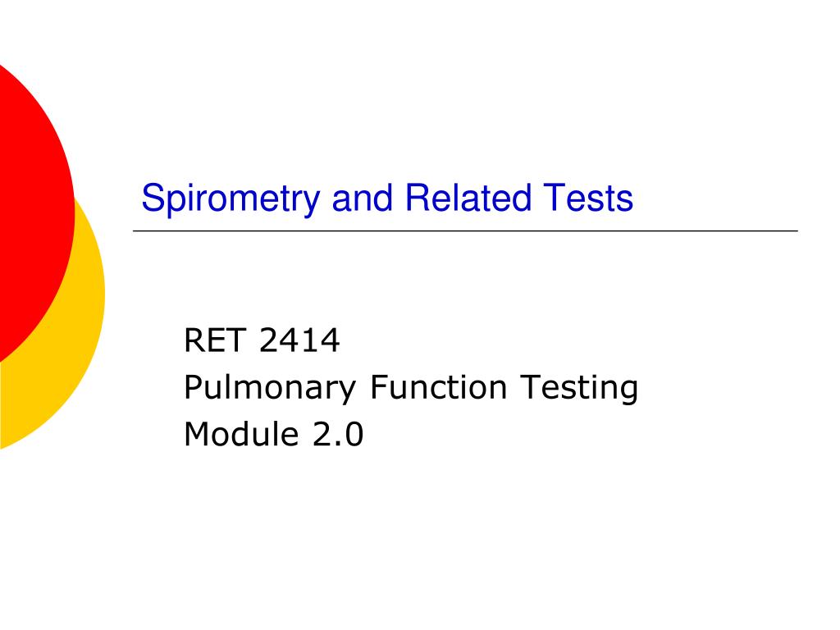840x630 pixels.
Task: Click the capital T in Tests
Action: pyautogui.click(x=553, y=198)
